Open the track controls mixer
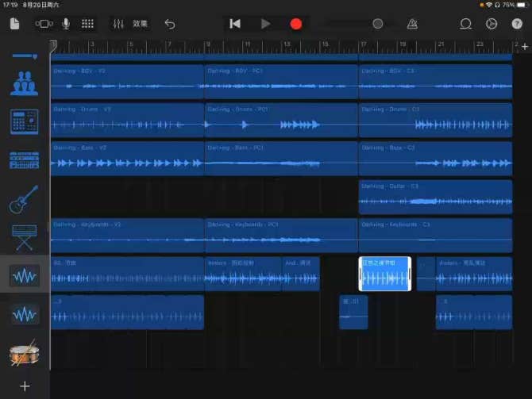 point(118,24)
